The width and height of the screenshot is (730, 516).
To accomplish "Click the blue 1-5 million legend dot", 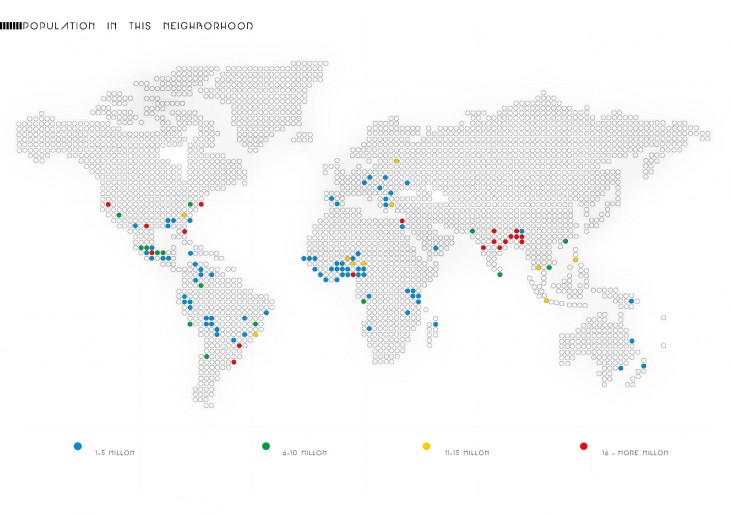I will pyautogui.click(x=78, y=445).
